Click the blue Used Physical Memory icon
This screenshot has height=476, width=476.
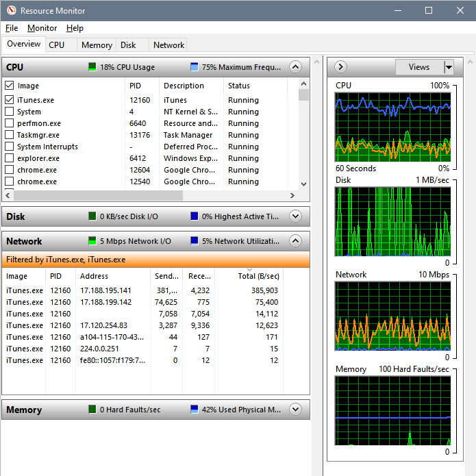pyautogui.click(x=195, y=410)
